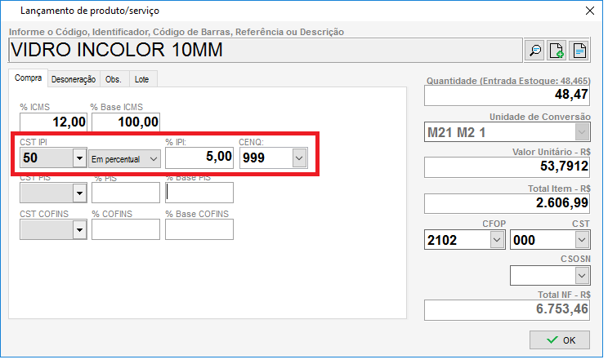Select the Lote tab
Image resolution: width=608 pixels, height=364 pixels.
click(141, 79)
